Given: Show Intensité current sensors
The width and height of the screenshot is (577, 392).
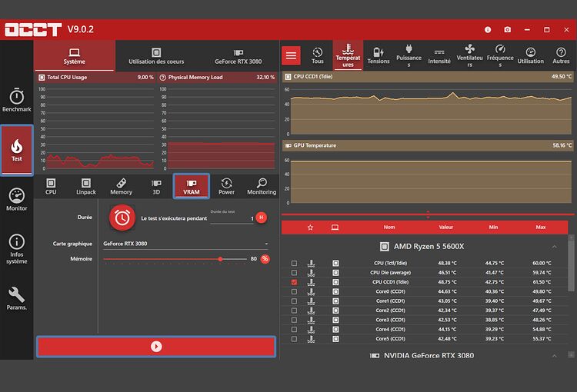Looking at the screenshot, I should click(x=439, y=55).
